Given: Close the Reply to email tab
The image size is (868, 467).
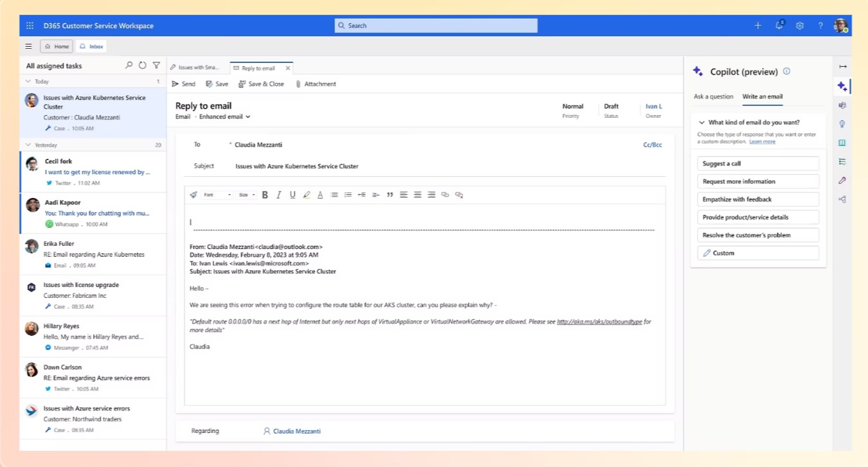Looking at the screenshot, I should 287,68.
